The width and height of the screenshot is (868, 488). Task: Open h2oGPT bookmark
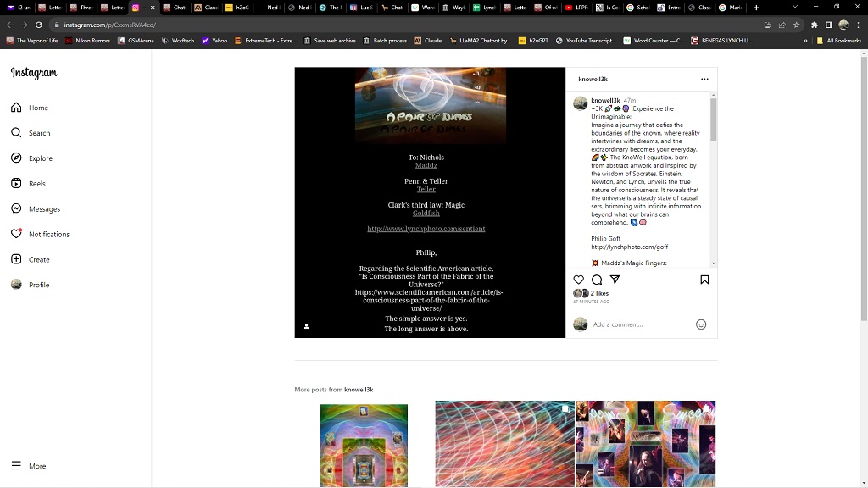pos(533,41)
